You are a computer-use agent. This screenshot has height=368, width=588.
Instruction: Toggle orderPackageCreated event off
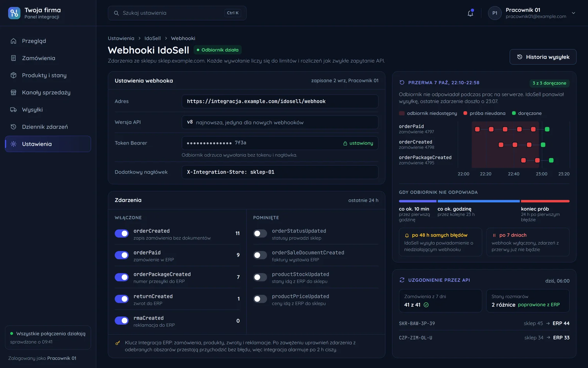pos(122,277)
